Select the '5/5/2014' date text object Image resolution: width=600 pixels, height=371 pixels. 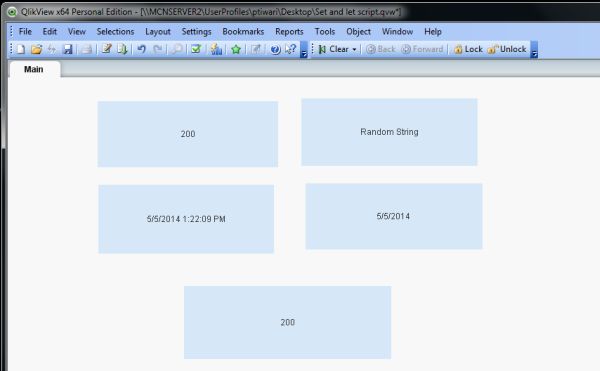(x=394, y=216)
